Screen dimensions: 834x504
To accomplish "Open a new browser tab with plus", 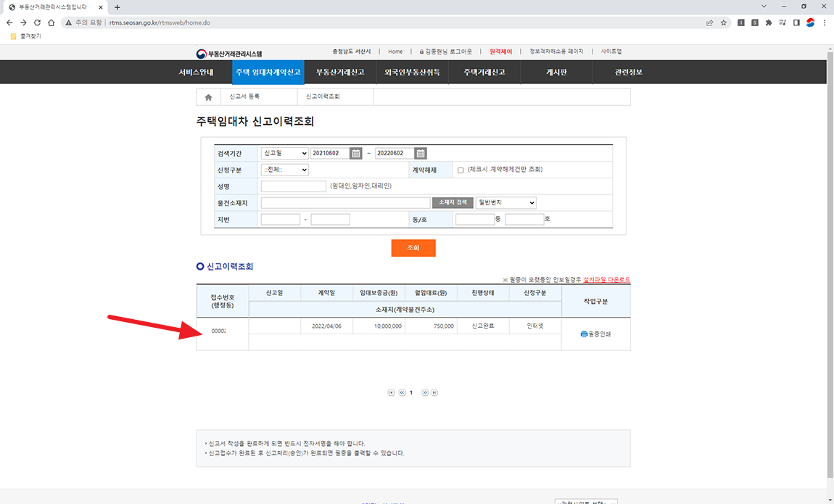I will pos(117,7).
